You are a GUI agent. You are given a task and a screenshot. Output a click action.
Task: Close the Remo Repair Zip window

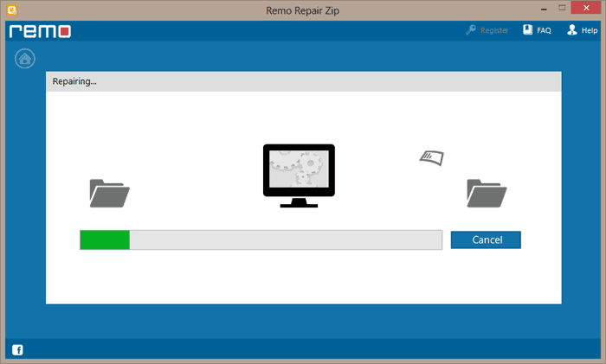coord(586,8)
